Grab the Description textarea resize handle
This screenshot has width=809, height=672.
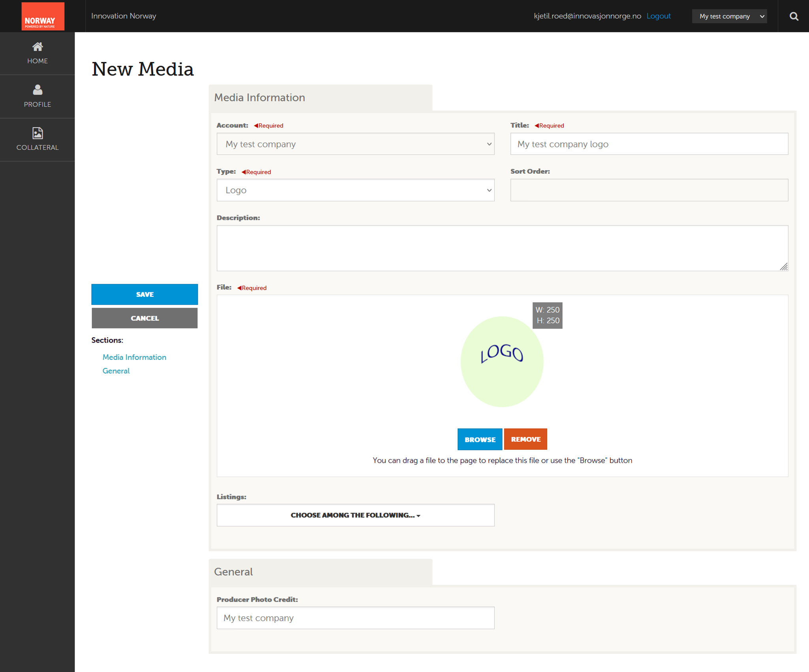[784, 267]
